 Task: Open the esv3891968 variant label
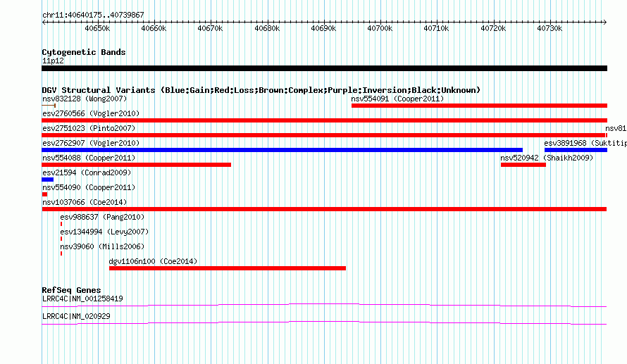tap(585, 143)
